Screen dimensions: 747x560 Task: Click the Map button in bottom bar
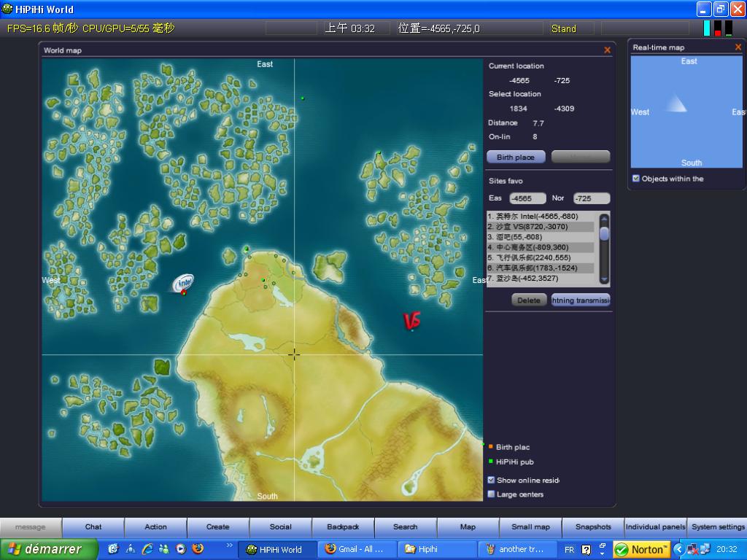[x=468, y=526]
